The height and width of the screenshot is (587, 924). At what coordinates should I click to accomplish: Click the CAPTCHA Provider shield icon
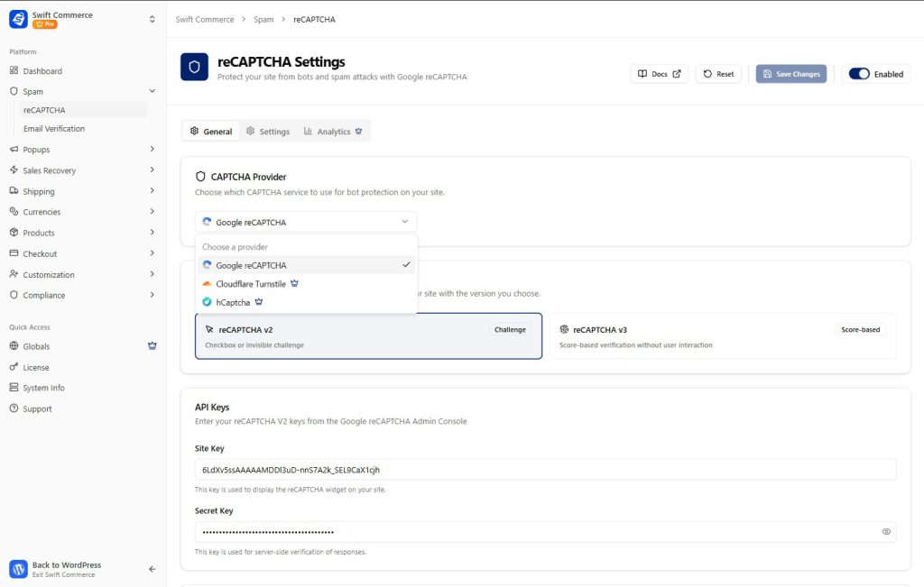coord(200,177)
